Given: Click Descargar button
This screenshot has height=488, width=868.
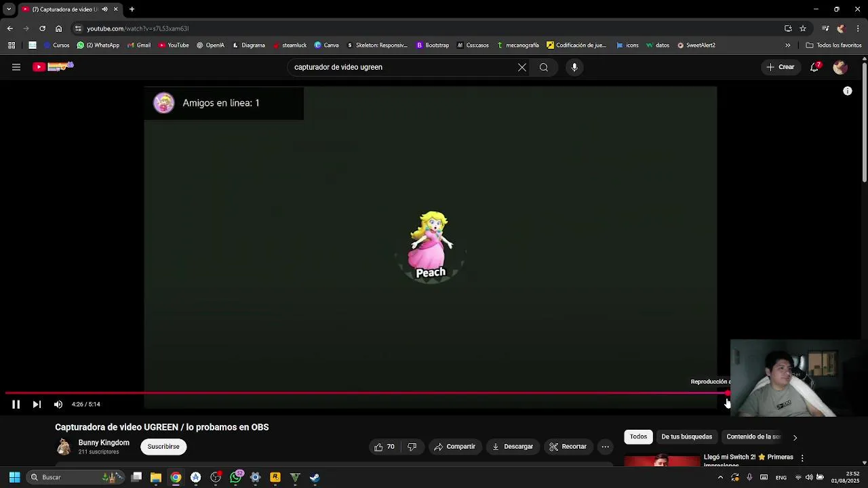Looking at the screenshot, I should coord(513,447).
